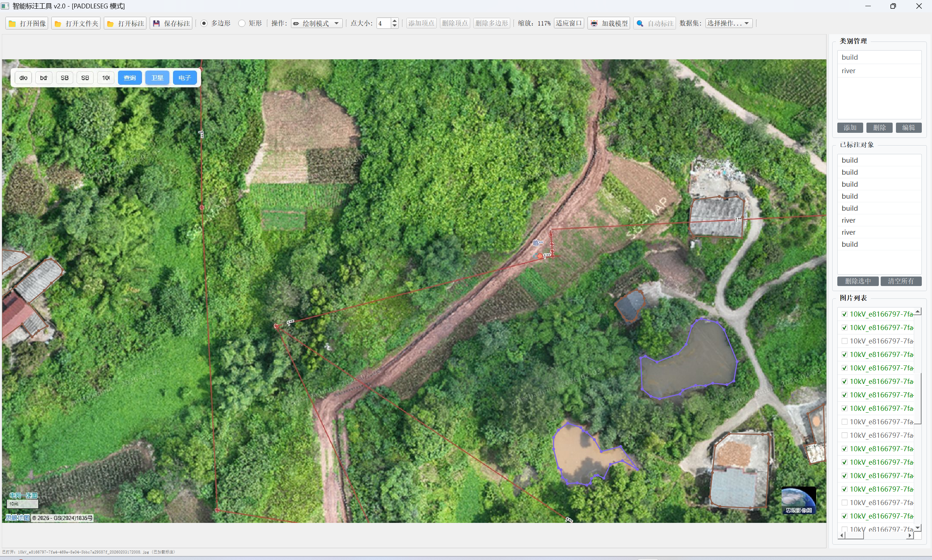Select first river in annotated objects
Screen dimensions: 932x560
(x=849, y=221)
